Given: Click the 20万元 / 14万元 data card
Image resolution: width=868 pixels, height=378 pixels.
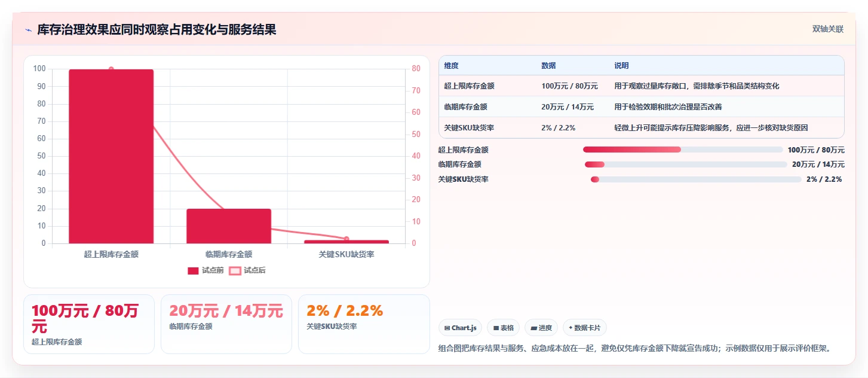Looking at the screenshot, I should 226,324.
